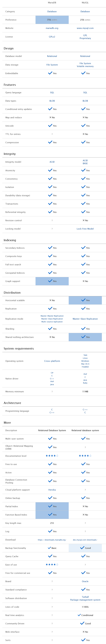Open the downloads.mariadb.org download link
This screenshot has height=644, width=106.
click(52, 540)
